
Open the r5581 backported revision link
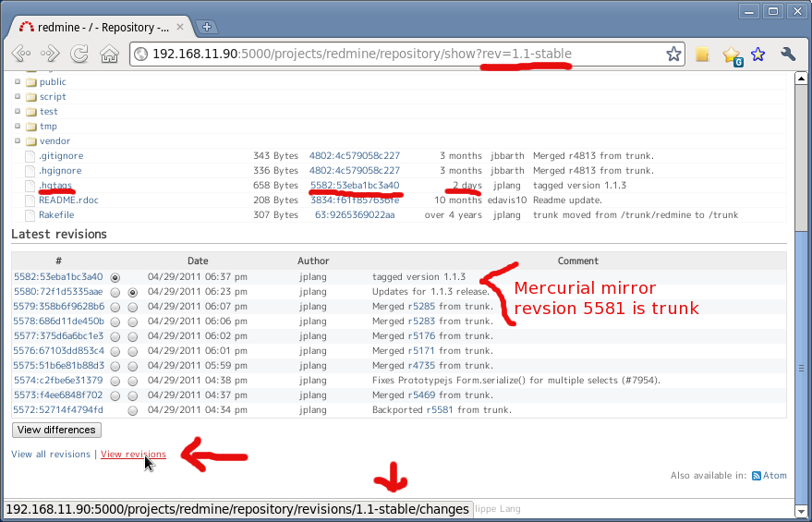[439, 410]
